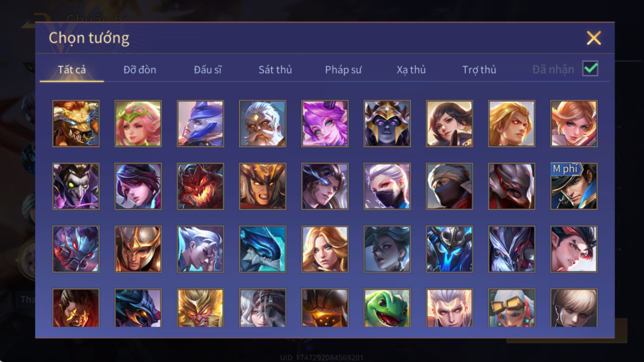Go to the 'Trợ thủ' tab

pos(479,70)
